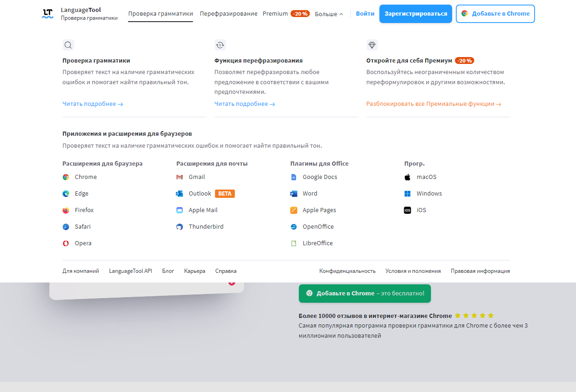Viewport: 576px width, 392px height.
Task: Click the diamond Premium icon
Action: 372,45
